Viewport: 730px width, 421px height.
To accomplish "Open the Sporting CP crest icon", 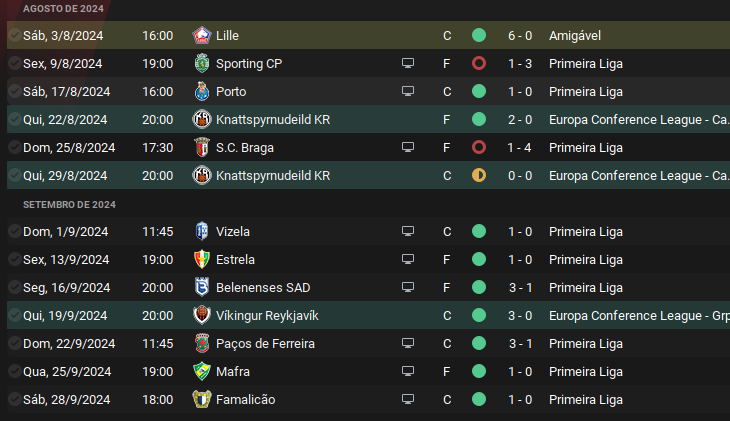I will pos(202,63).
